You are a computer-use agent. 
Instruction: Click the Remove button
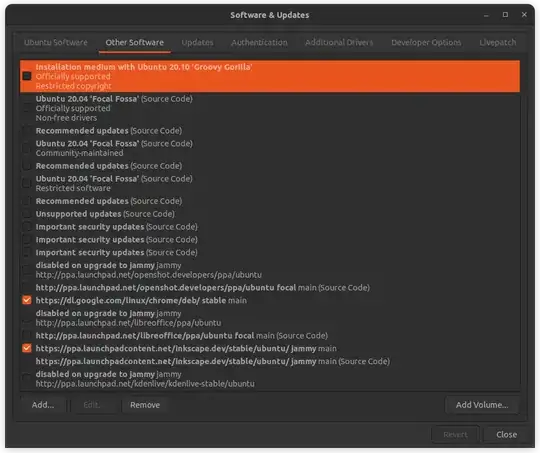tap(145, 405)
